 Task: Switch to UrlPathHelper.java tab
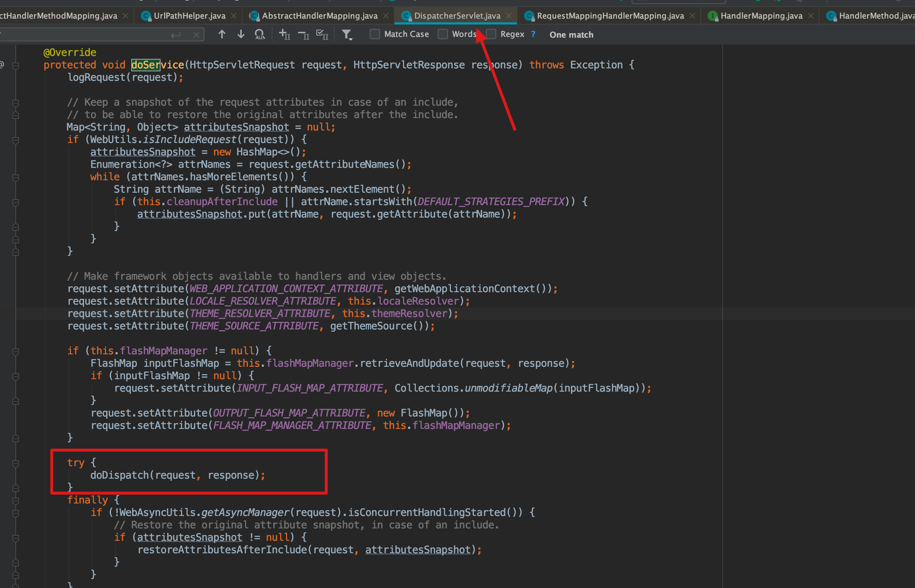click(x=189, y=16)
